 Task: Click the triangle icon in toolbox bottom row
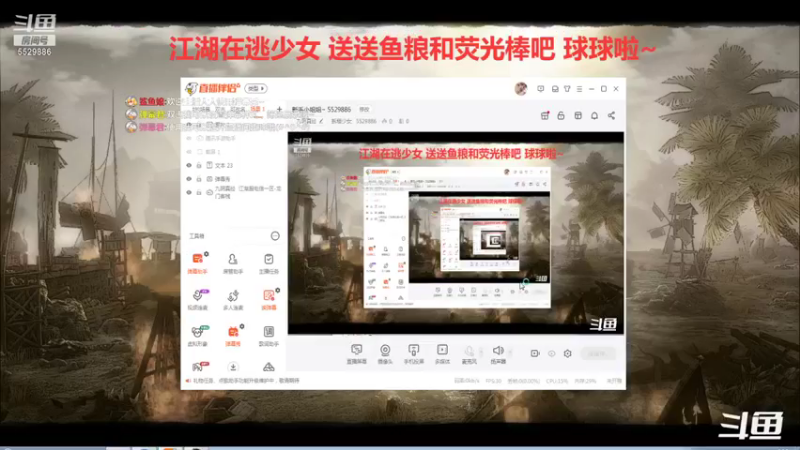pyautogui.click(x=268, y=367)
